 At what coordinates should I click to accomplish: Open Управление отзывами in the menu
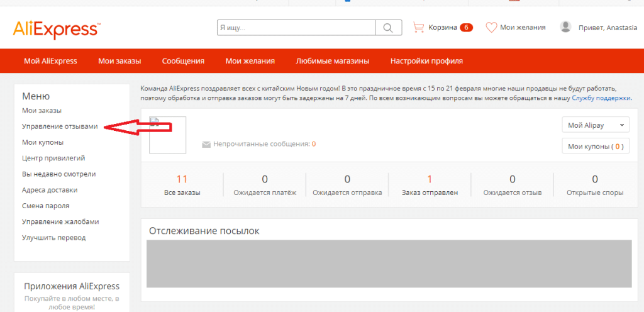tap(60, 126)
